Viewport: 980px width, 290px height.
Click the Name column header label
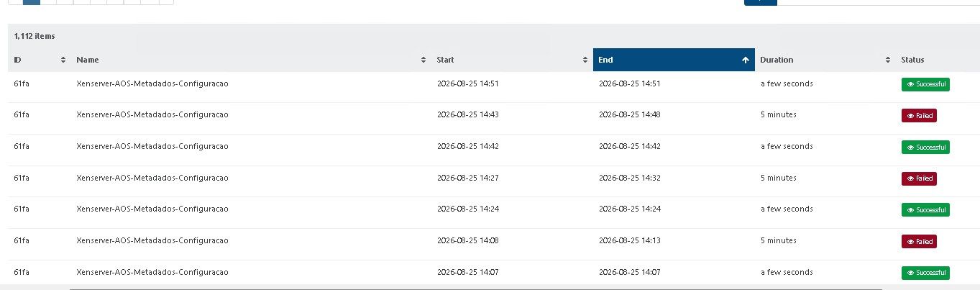88,60
